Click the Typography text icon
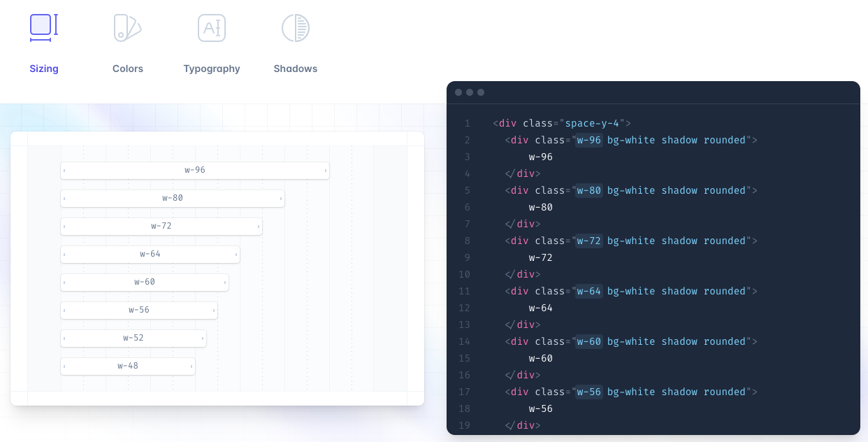The width and height of the screenshot is (868, 442). pos(211,28)
